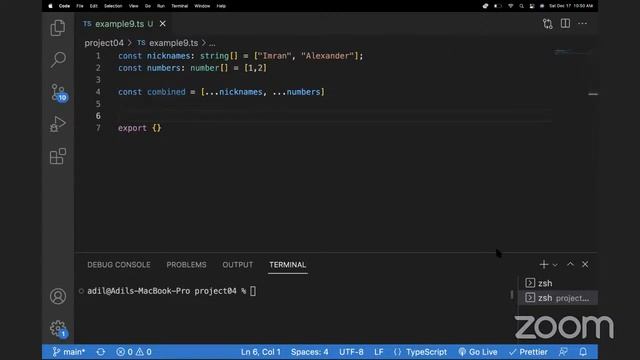Open errors and warnings count in status bar
The image size is (640, 360).
(134, 352)
